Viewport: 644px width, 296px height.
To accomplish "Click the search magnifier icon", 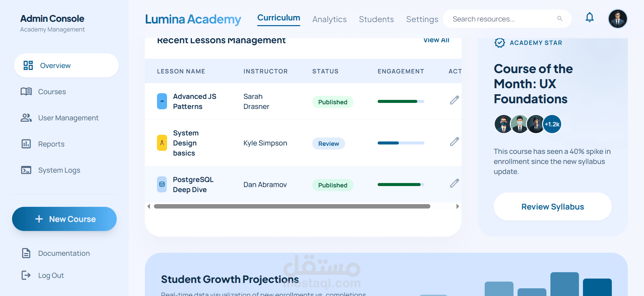I will [x=560, y=19].
